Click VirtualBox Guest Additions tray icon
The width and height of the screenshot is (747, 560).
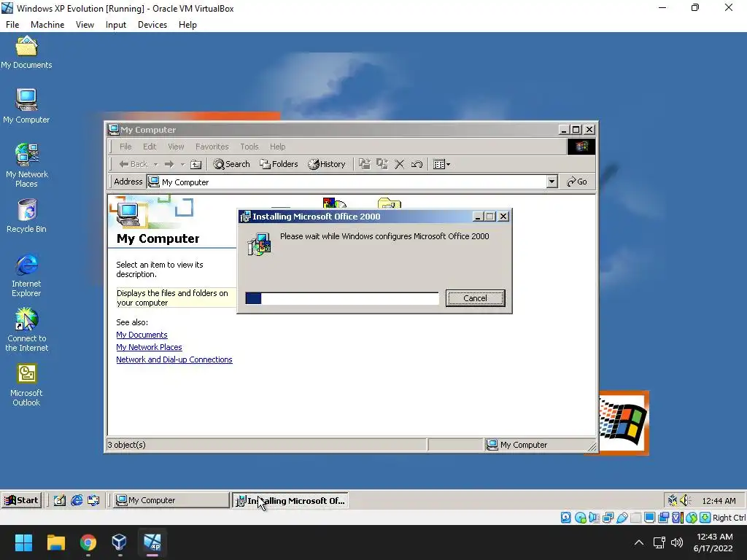672,500
